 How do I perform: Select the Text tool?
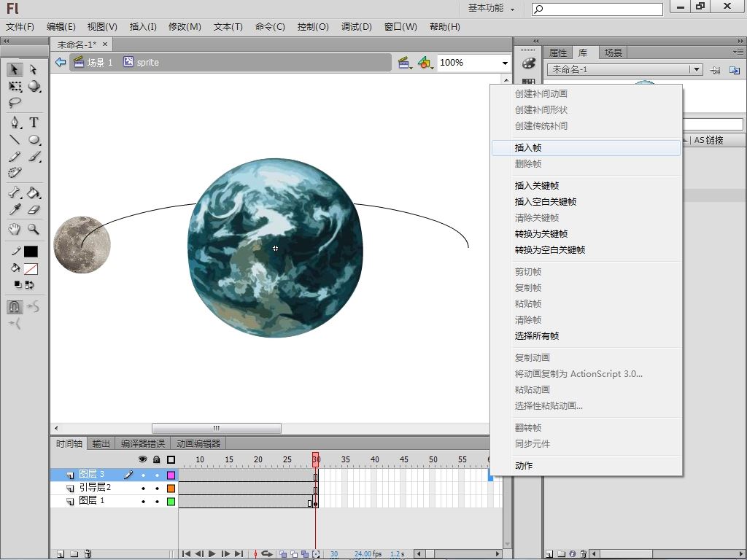coord(34,122)
